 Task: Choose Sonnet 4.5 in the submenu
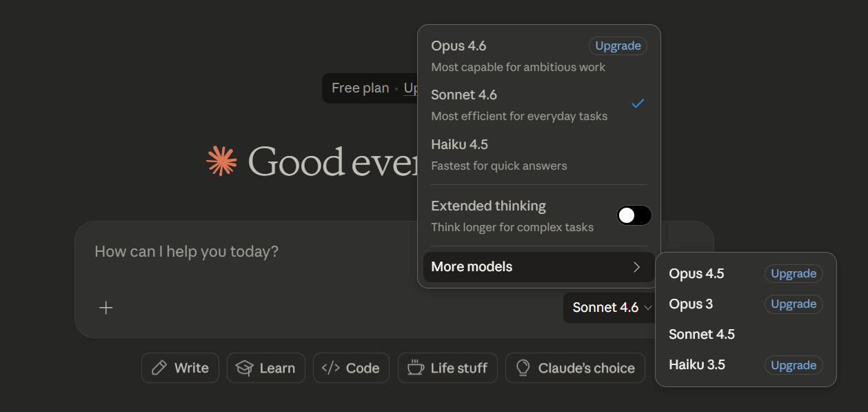pyautogui.click(x=702, y=335)
